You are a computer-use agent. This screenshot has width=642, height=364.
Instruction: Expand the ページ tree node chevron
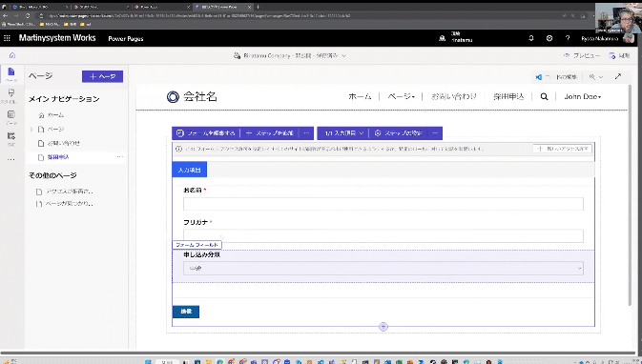31,130
